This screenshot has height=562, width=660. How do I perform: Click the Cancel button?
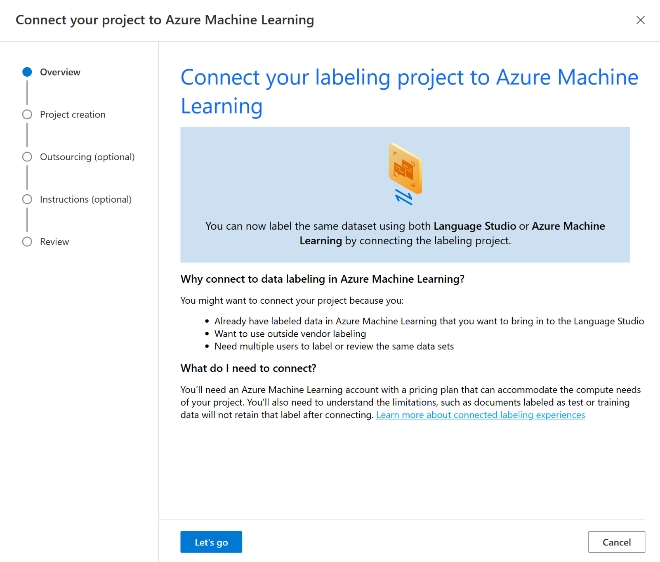click(x=616, y=542)
